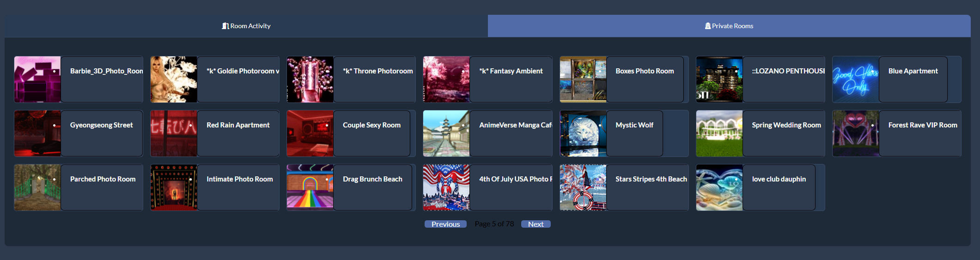980x260 pixels.
Task: Select the Boxes Photo Room thumbnail
Action: click(x=583, y=79)
